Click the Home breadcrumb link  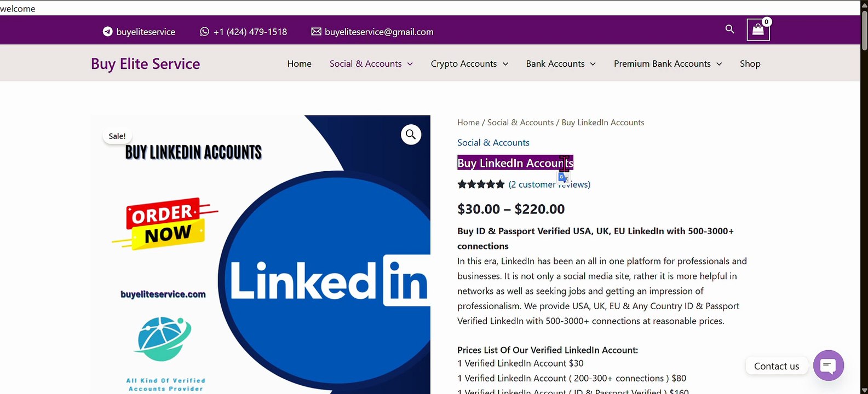coord(468,123)
